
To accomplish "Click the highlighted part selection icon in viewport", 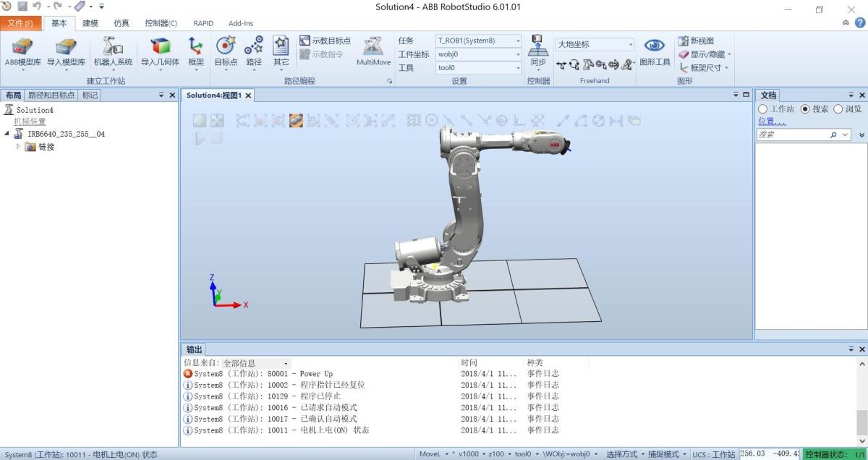I will coord(296,121).
